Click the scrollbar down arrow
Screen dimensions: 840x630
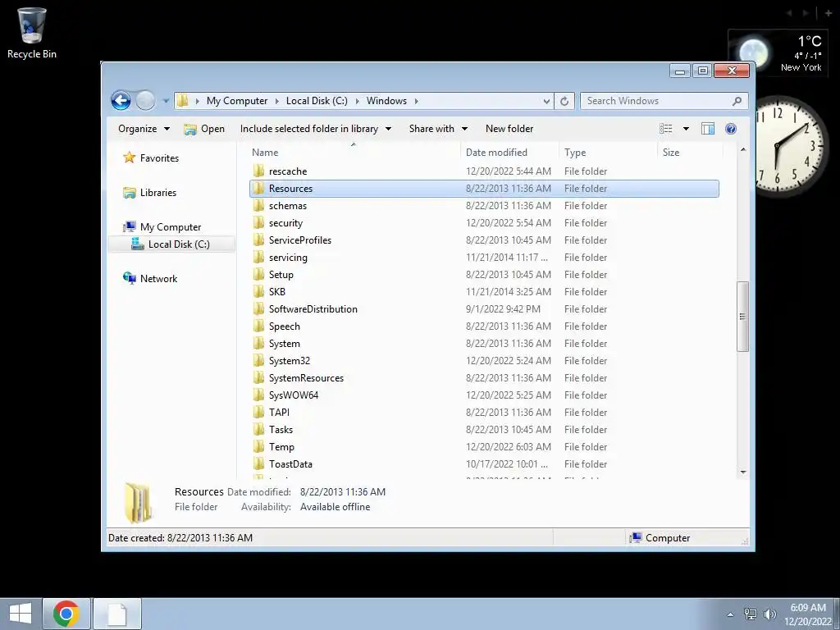point(742,472)
